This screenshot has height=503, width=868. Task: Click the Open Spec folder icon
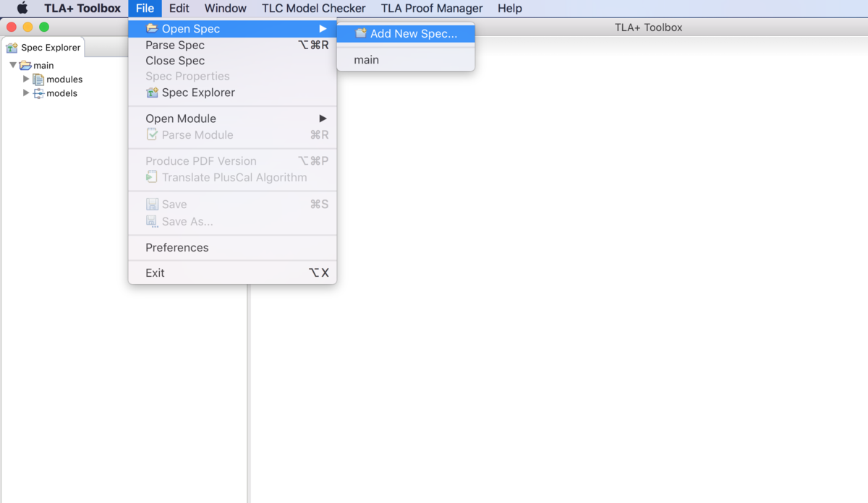tap(152, 29)
